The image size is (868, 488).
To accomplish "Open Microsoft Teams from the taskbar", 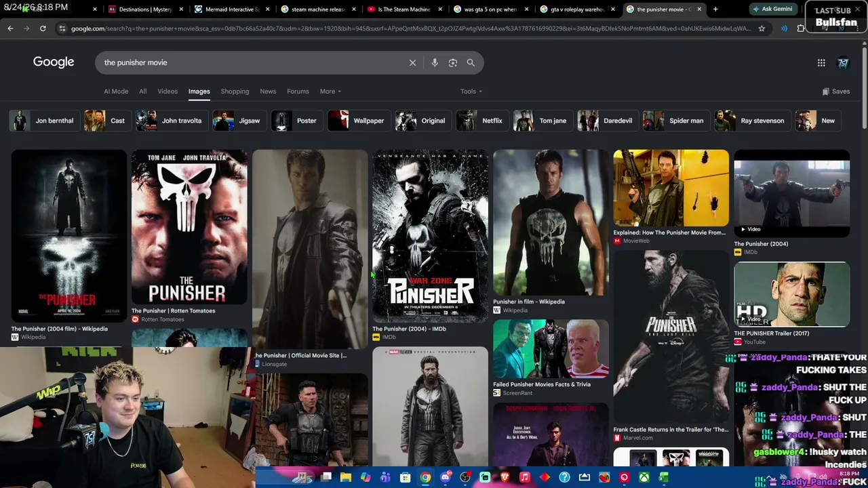I will (x=385, y=477).
